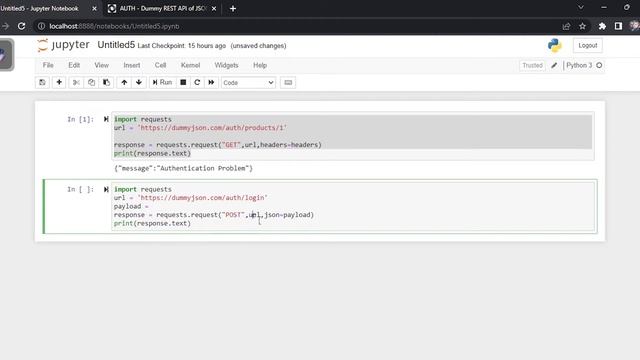Click the Last Checkpoint: 15 hours ago text

(182, 46)
